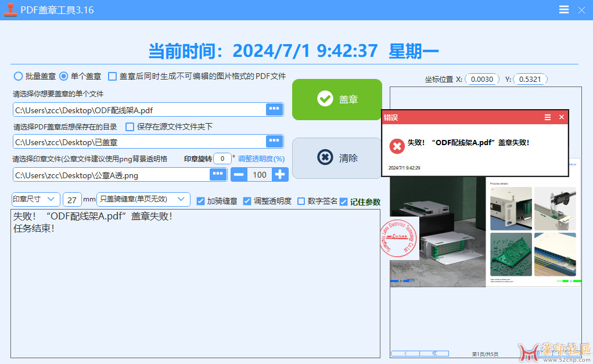Toggle the 数字签名 digital signature checkbox

pyautogui.click(x=301, y=201)
